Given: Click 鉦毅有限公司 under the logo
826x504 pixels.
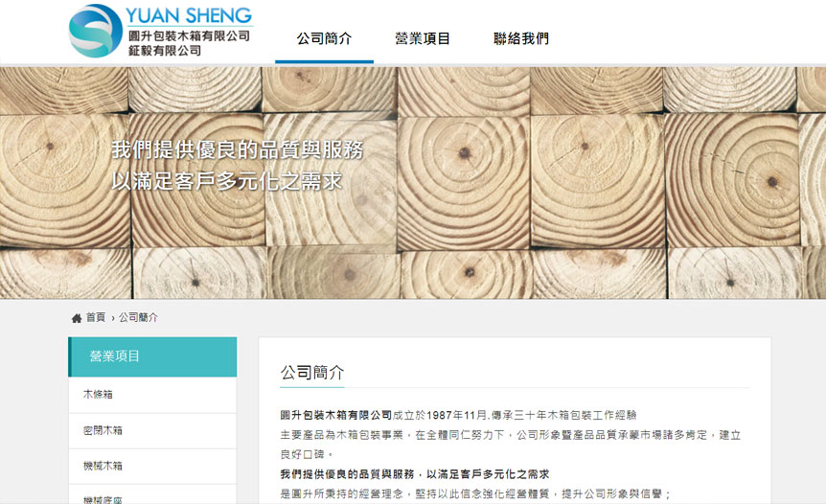Looking at the screenshot, I should (165, 51).
